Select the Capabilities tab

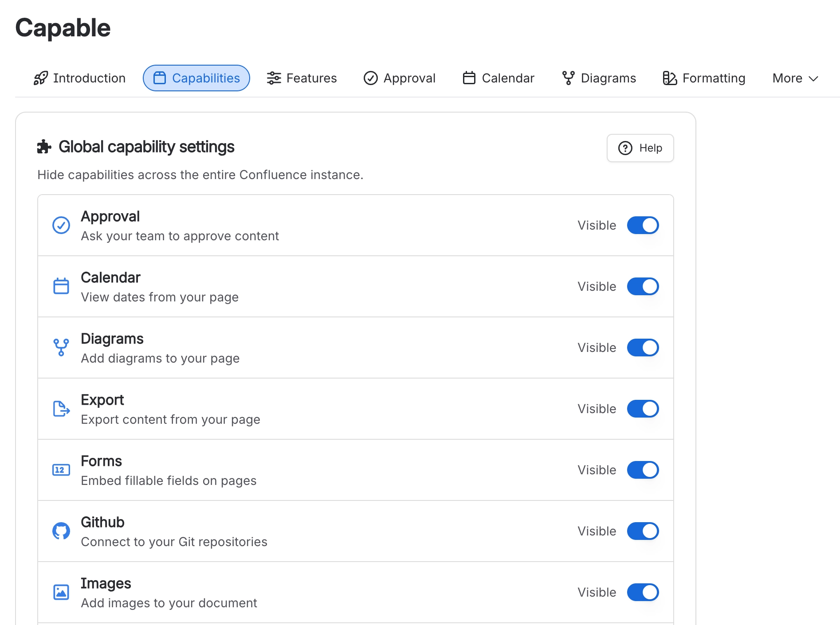[196, 78]
